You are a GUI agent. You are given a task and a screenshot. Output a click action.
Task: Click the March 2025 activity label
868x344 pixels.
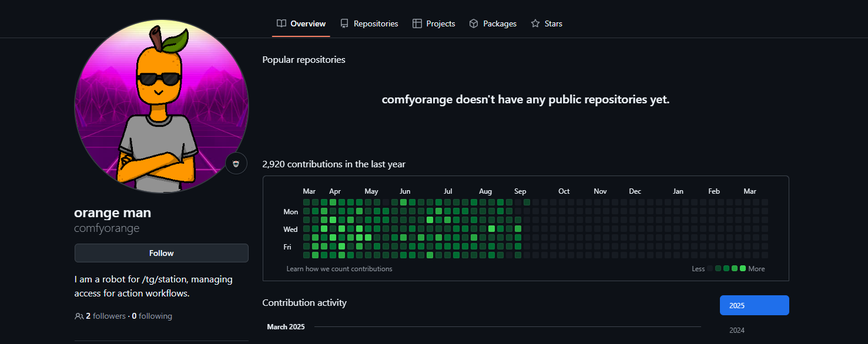[286, 326]
